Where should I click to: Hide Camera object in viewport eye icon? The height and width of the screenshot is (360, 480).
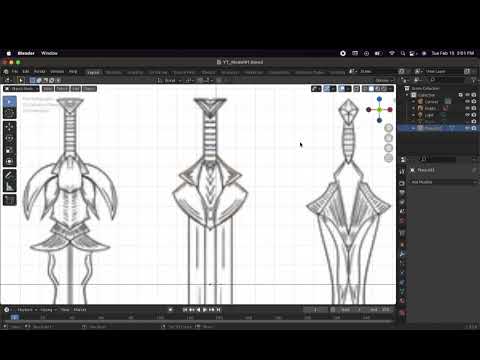(x=468, y=102)
